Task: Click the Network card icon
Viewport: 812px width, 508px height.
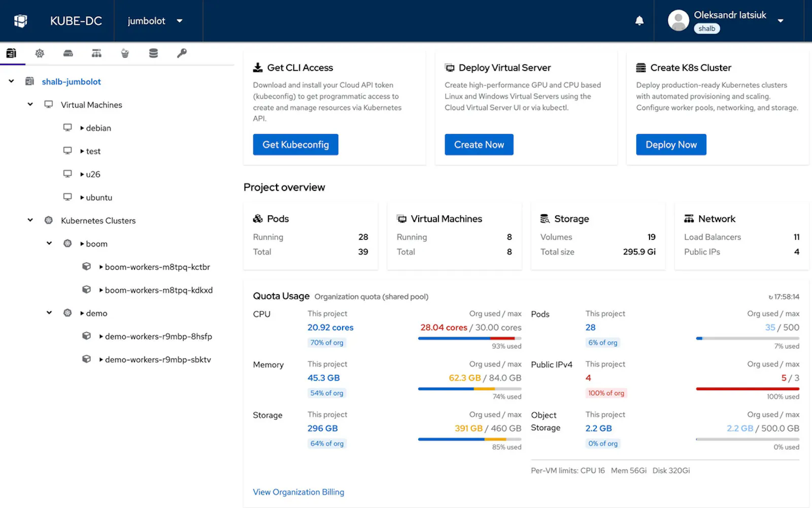Action: click(689, 218)
